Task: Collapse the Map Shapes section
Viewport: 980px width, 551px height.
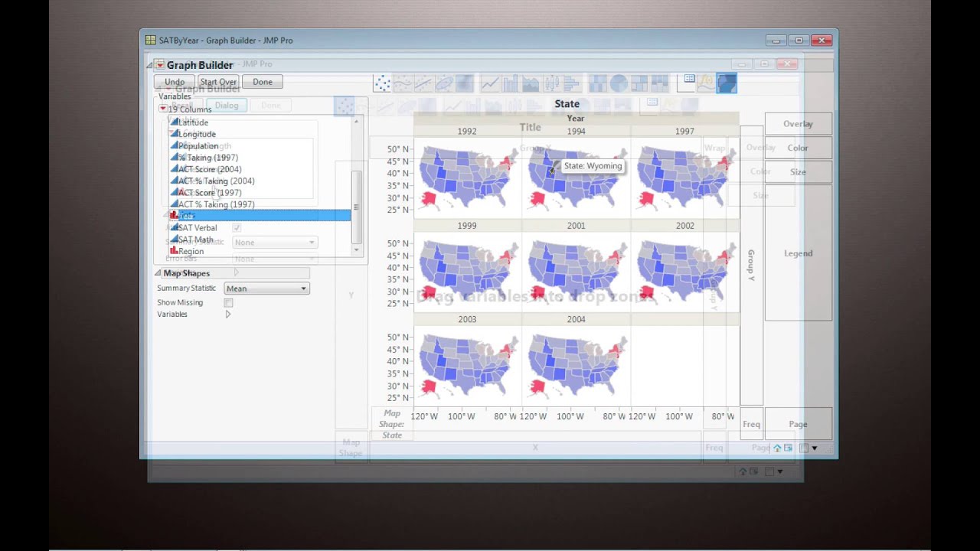Action: coord(158,273)
